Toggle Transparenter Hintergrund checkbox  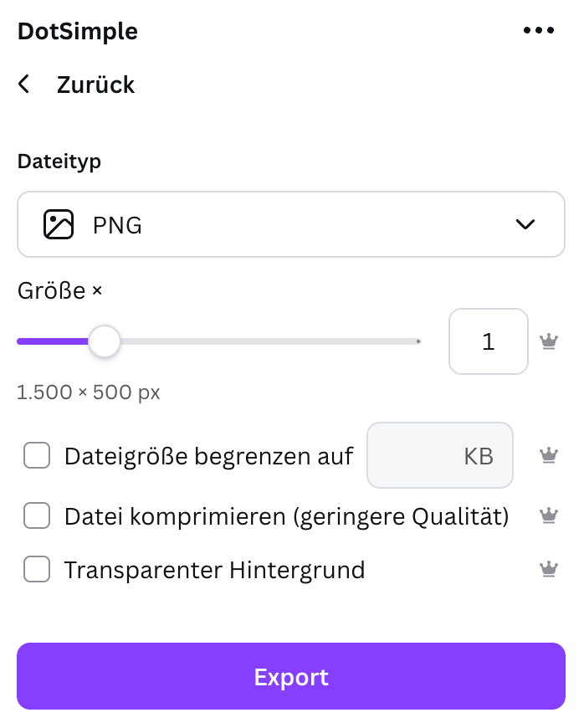(x=37, y=569)
